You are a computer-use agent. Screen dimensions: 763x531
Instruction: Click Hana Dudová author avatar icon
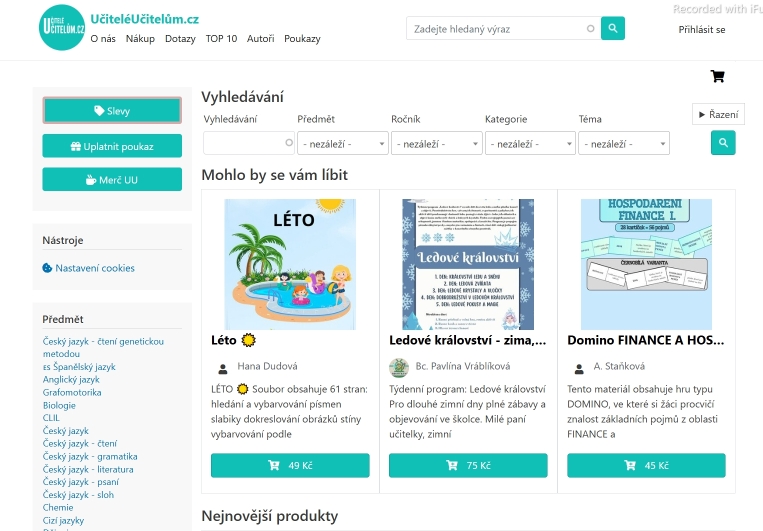(223, 369)
